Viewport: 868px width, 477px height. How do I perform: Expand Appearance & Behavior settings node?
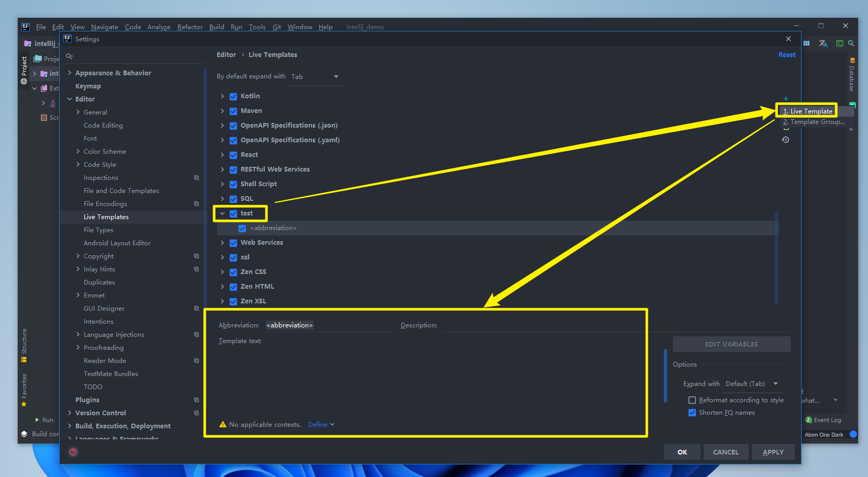70,73
